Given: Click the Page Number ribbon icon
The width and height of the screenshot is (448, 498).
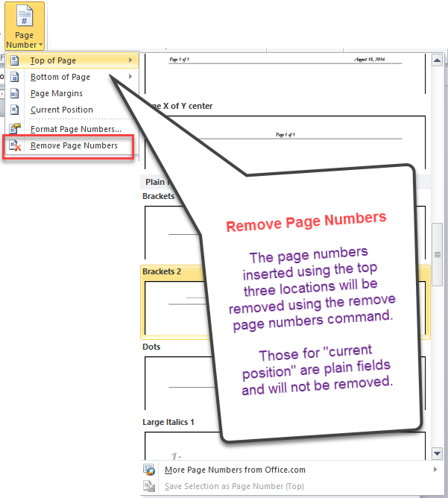Looking at the screenshot, I should [25, 16].
